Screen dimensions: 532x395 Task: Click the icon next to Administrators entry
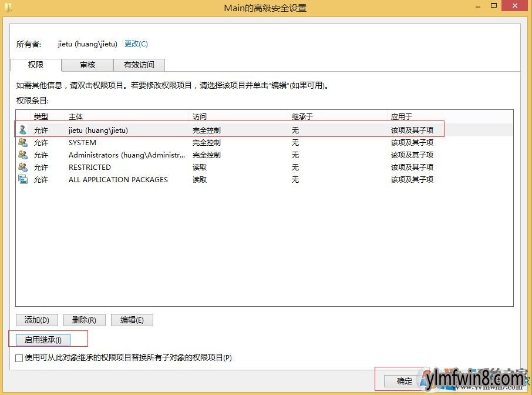tap(22, 155)
